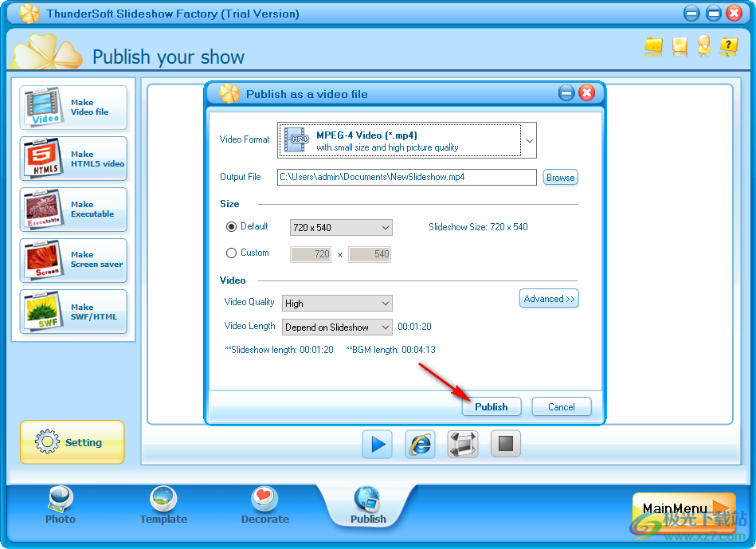Open the Video Length dropdown
The height and width of the screenshot is (549, 756).
tap(337, 327)
